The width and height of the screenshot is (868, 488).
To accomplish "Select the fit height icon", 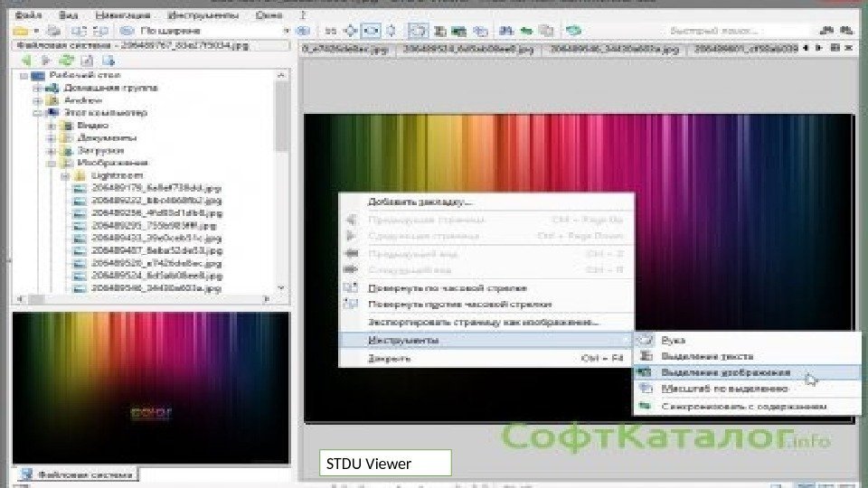I will coord(392,31).
